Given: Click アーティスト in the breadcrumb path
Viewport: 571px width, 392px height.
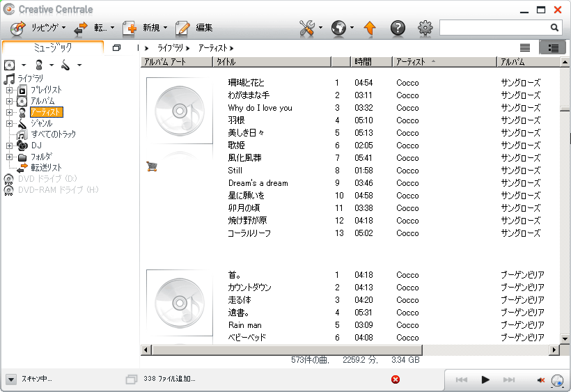Looking at the screenshot, I should [212, 48].
